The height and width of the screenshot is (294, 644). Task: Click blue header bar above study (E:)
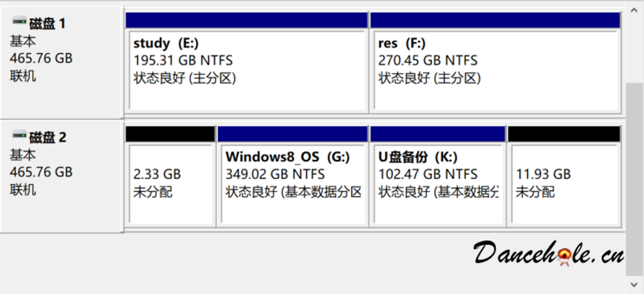click(246, 20)
